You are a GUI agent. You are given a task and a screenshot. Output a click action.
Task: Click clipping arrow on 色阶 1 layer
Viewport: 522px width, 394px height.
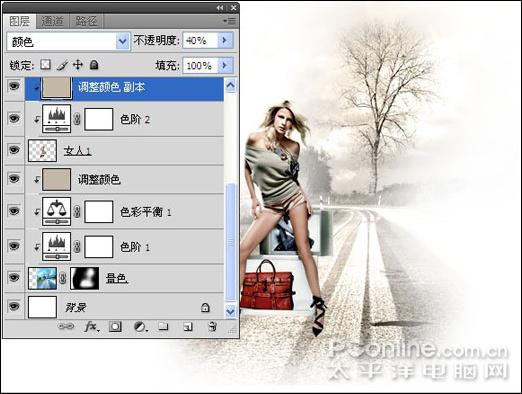[x=37, y=247]
